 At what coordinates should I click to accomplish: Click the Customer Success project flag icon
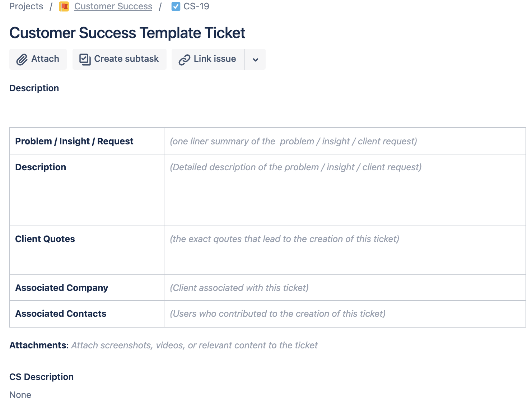64,6
